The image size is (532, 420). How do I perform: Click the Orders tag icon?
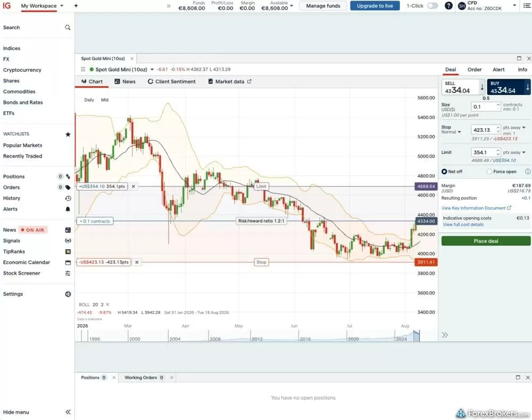point(68,187)
